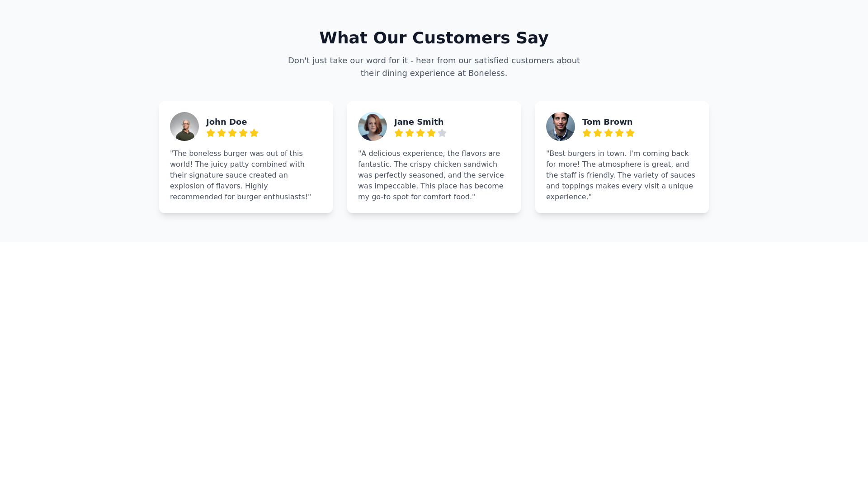Click Tom Brown's "Best burgers in town" review
This screenshot has height=488, width=868.
click(x=620, y=175)
